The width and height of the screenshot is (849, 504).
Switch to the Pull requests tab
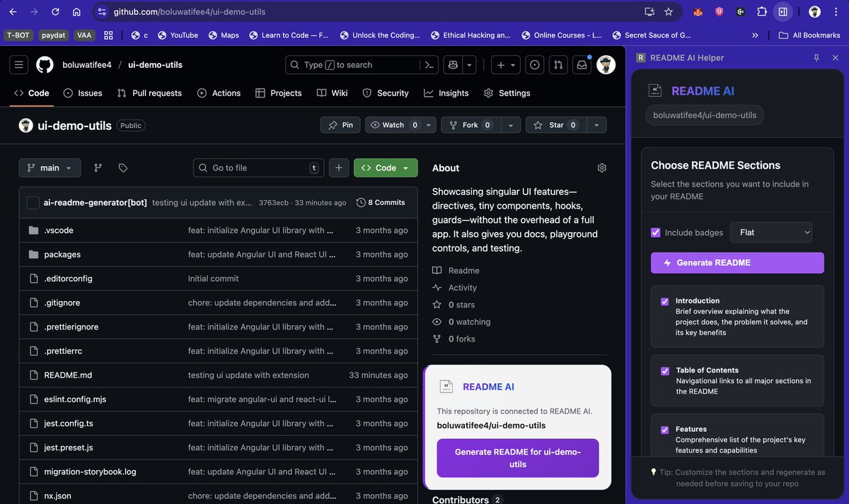(x=149, y=93)
